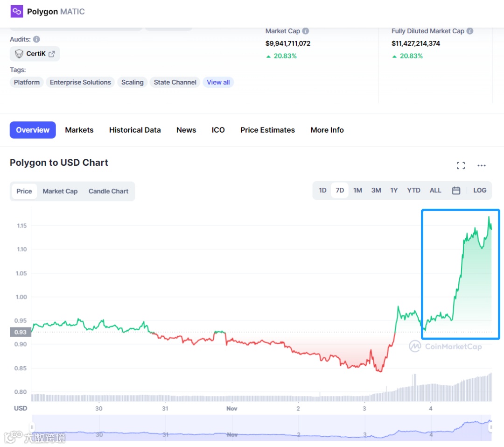504x447 pixels.
Task: Click Fully Diluted value $11,427,214,374
Action: (x=415, y=43)
